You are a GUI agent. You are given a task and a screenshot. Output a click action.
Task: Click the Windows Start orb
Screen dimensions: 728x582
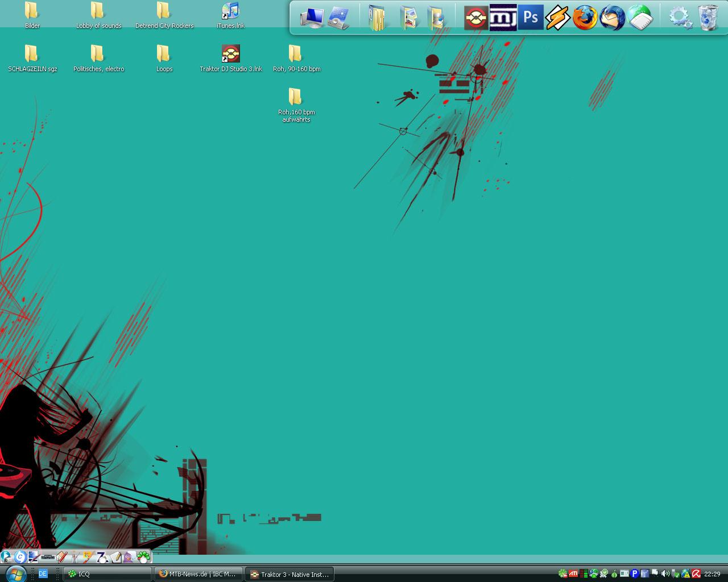click(16, 573)
